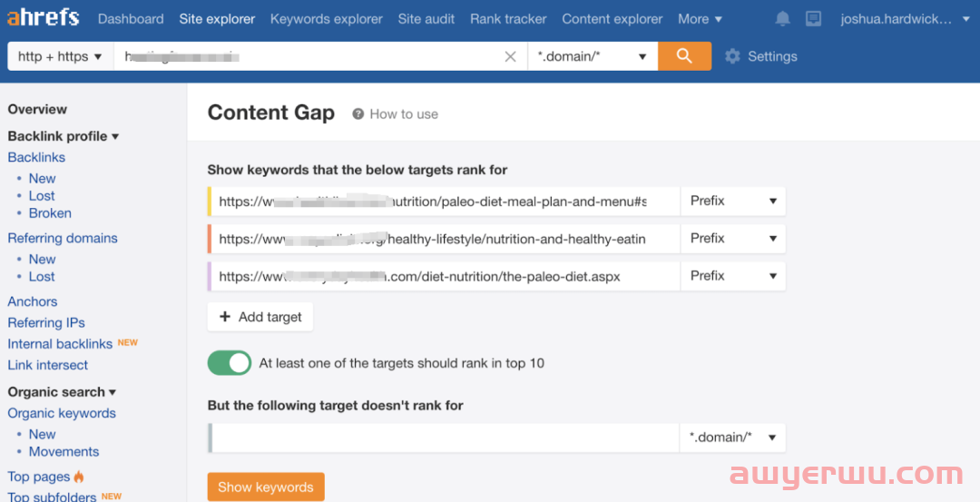Open the http + https protocol dropdown

pyautogui.click(x=60, y=56)
